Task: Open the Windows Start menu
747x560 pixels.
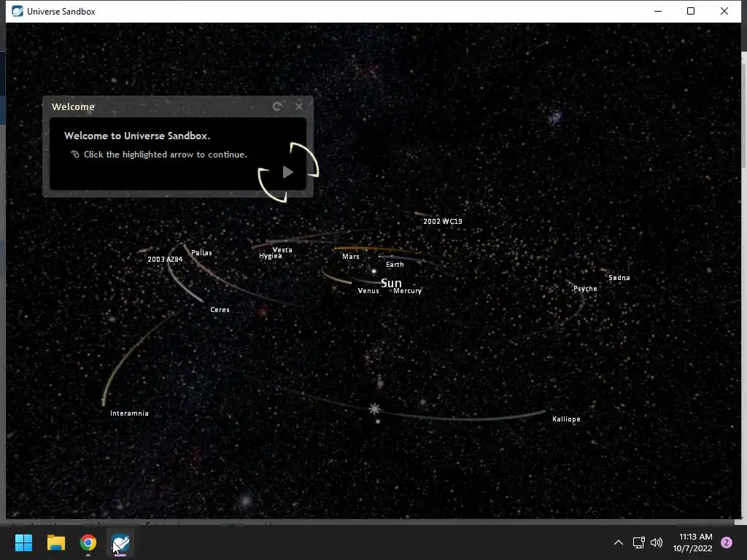Action: 23,542
